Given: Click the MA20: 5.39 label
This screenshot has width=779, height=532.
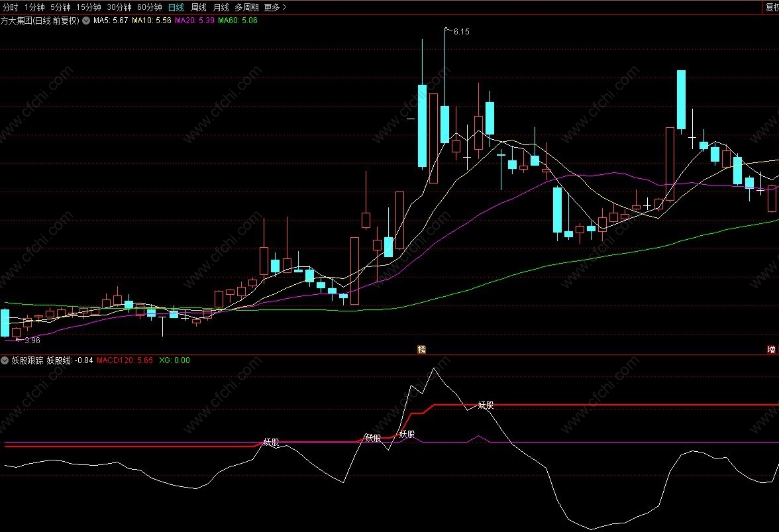Looking at the screenshot, I should tap(195, 21).
